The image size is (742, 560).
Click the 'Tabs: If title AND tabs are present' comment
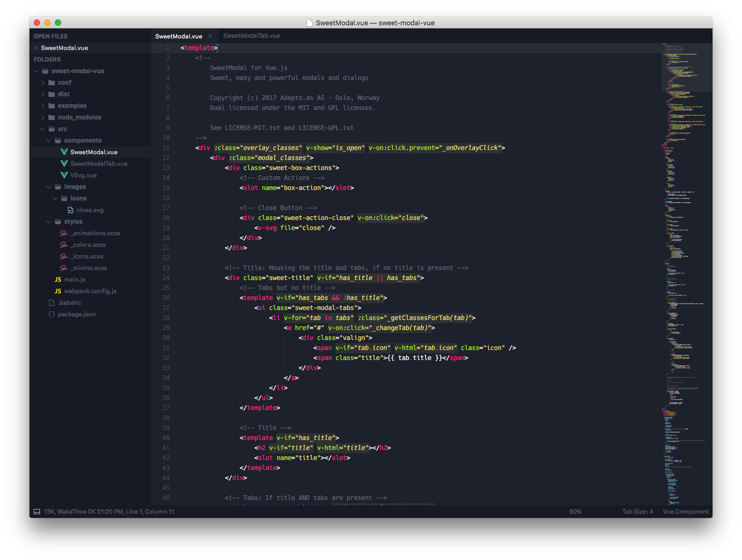(x=306, y=498)
